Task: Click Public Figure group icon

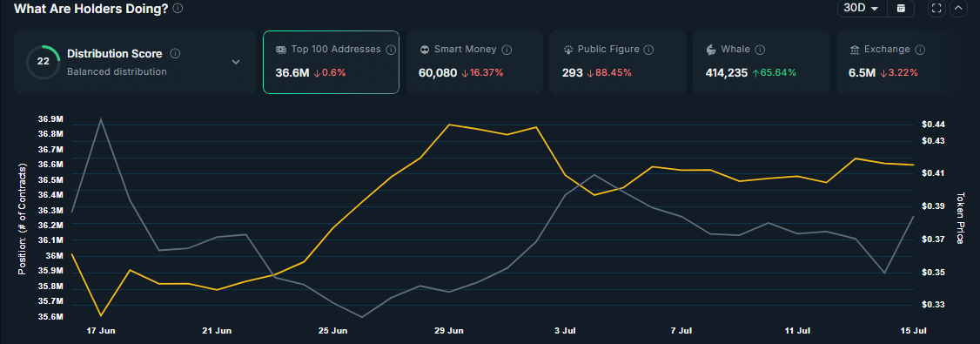Action: [x=567, y=50]
